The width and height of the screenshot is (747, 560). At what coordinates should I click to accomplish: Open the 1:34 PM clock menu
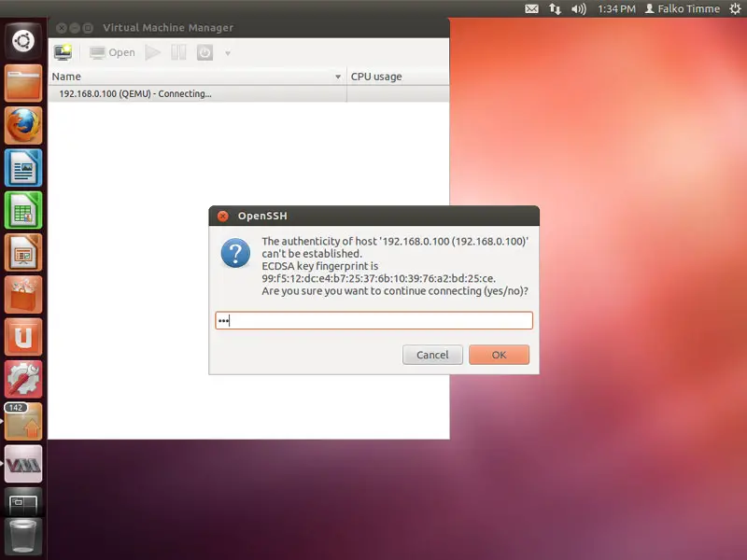point(616,8)
